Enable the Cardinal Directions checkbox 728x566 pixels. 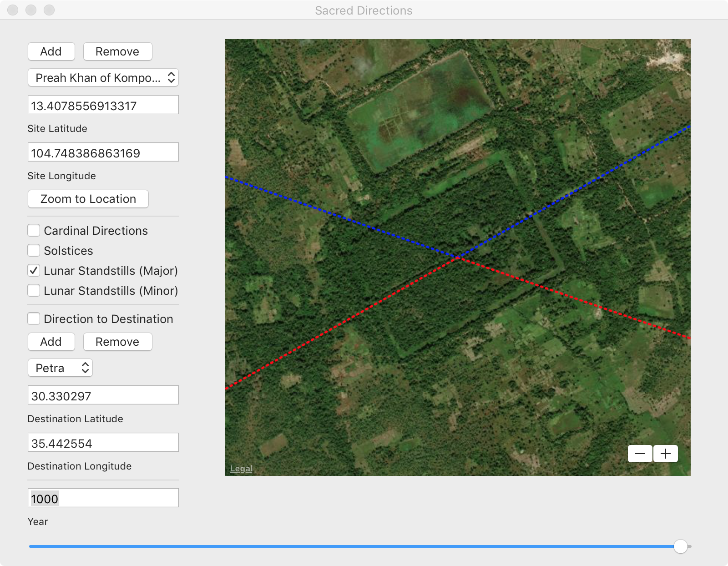pos(34,231)
